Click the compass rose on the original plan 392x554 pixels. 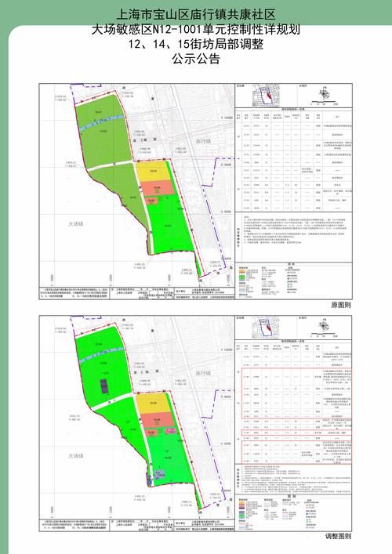(x=324, y=94)
